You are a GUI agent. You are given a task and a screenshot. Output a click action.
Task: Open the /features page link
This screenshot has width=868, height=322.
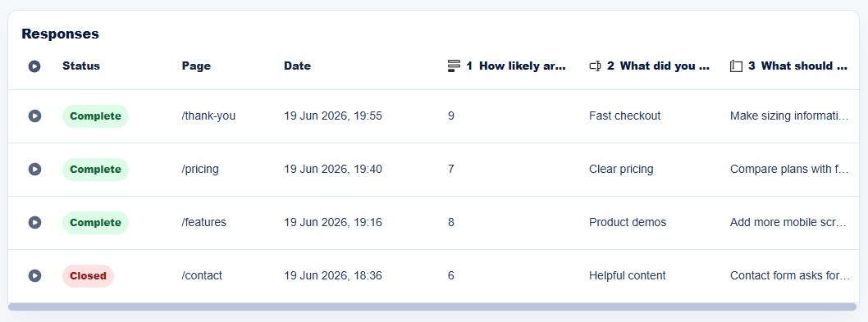click(x=203, y=222)
